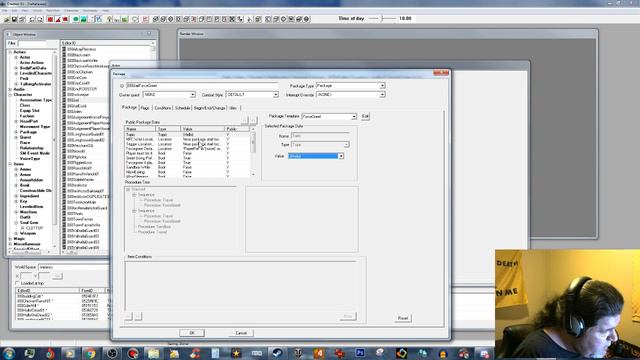Click the floppy disk save icon

[x=14, y=19]
